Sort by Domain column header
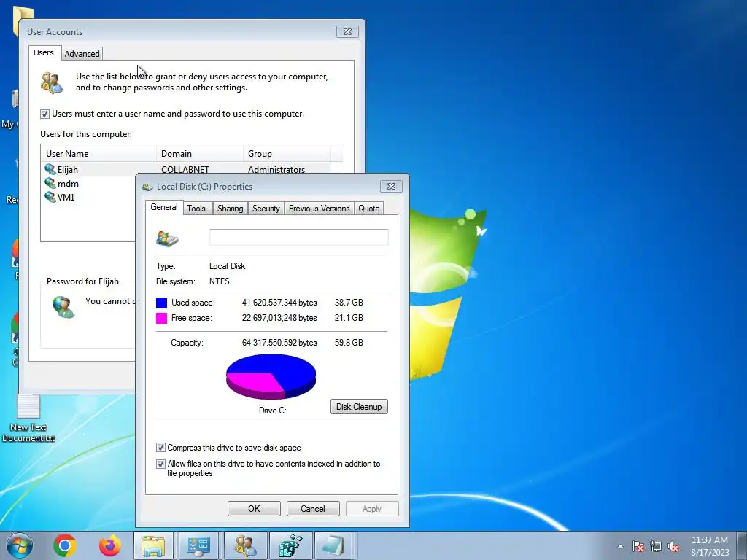 pos(200,154)
